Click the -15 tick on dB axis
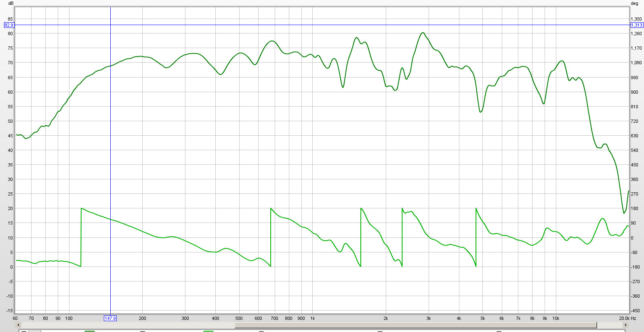The height and width of the screenshot is (332, 644). point(10,311)
